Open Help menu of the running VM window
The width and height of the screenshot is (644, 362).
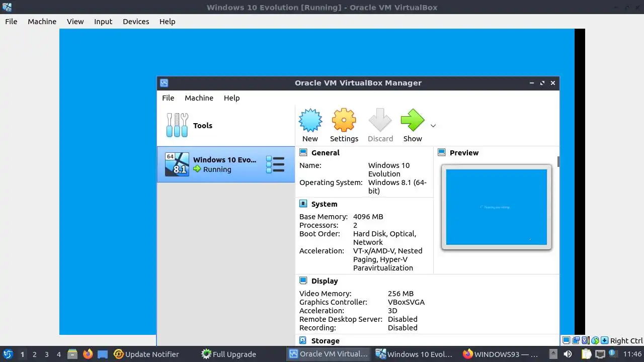pos(167,22)
